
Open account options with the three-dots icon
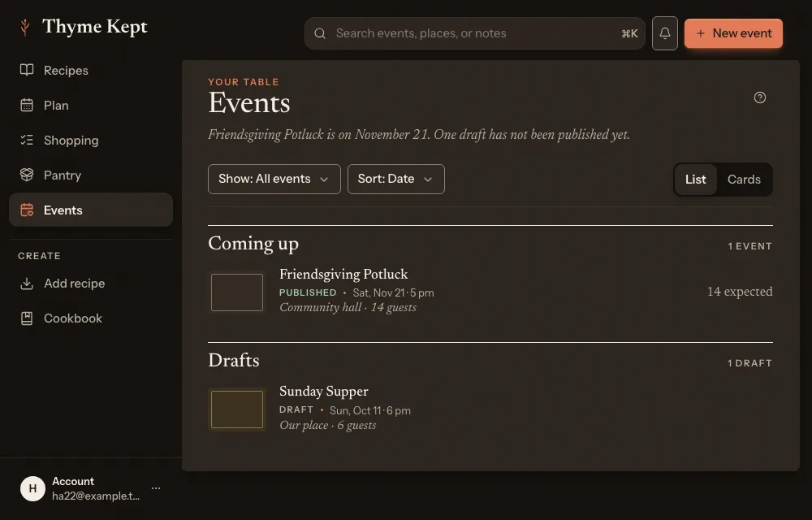point(156,487)
